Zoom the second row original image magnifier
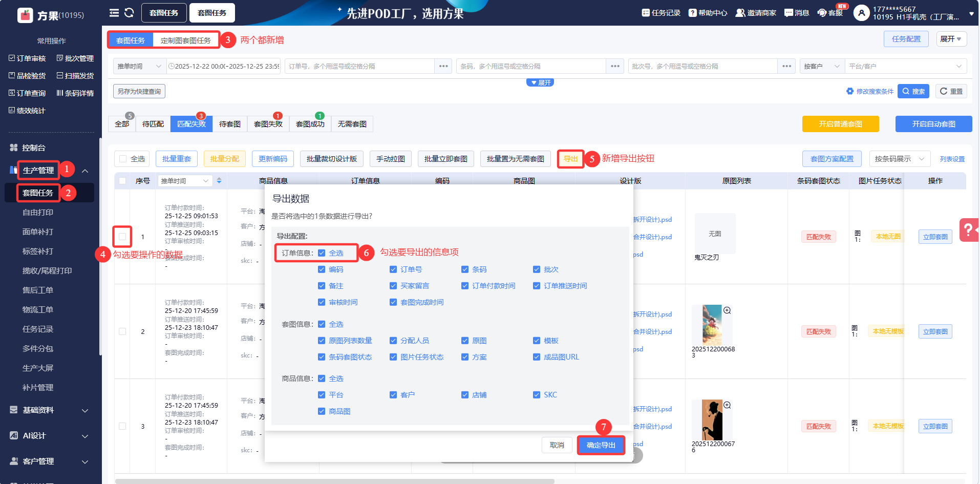The width and height of the screenshot is (980, 484). click(x=727, y=310)
